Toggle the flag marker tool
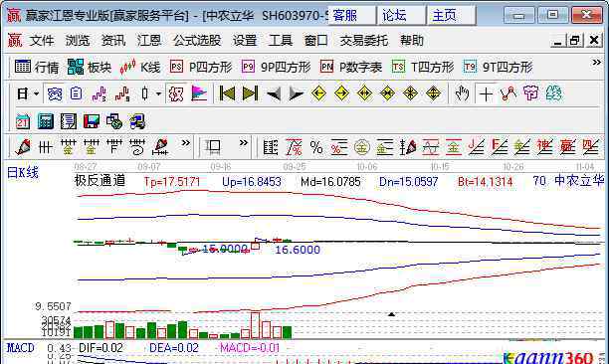 [x=199, y=93]
